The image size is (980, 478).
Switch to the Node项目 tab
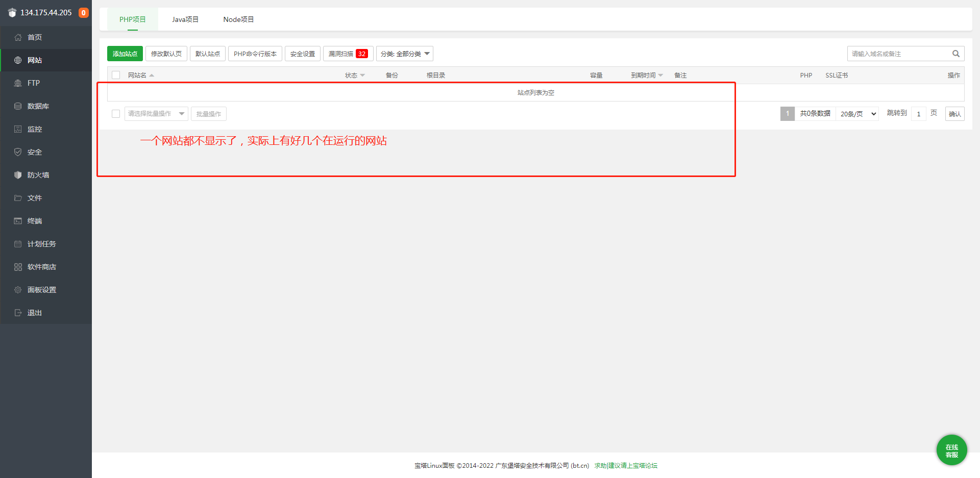click(238, 19)
